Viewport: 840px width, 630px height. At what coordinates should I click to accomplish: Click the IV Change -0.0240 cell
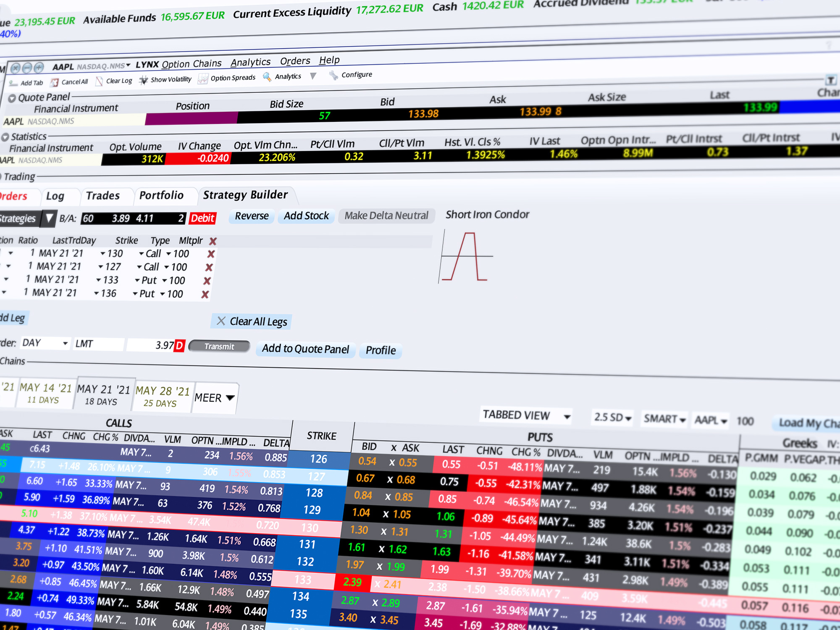pos(198,158)
